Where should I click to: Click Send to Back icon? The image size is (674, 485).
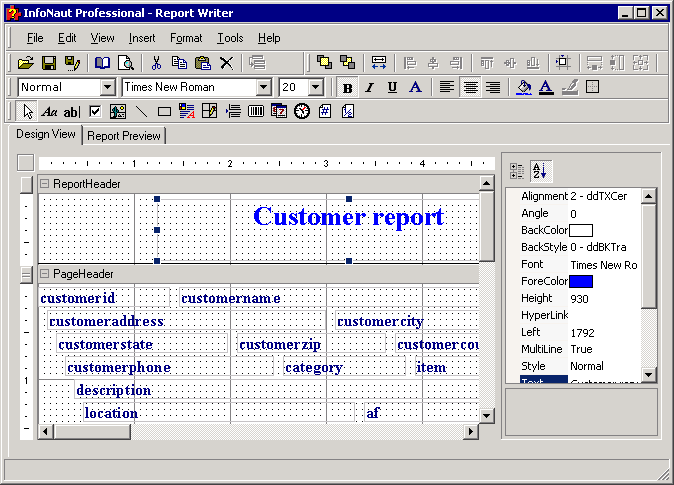coord(347,62)
